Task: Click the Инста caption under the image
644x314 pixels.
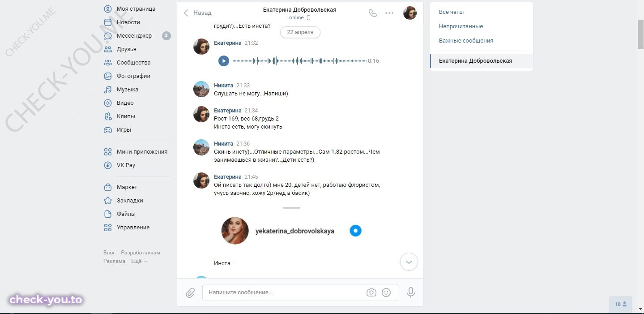Action: 222,263
